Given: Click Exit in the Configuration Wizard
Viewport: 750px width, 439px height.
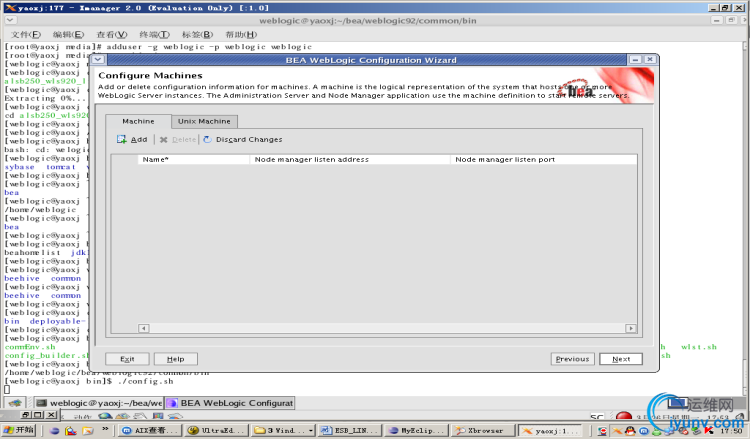Looking at the screenshot, I should tap(127, 359).
